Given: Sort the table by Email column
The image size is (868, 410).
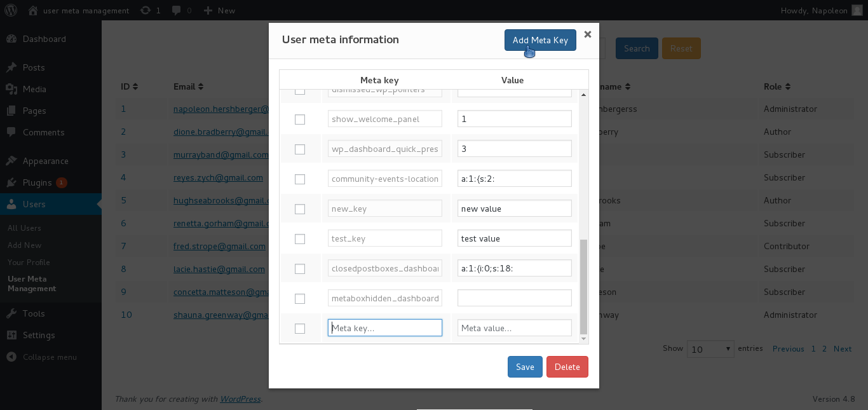Looking at the screenshot, I should [189, 86].
